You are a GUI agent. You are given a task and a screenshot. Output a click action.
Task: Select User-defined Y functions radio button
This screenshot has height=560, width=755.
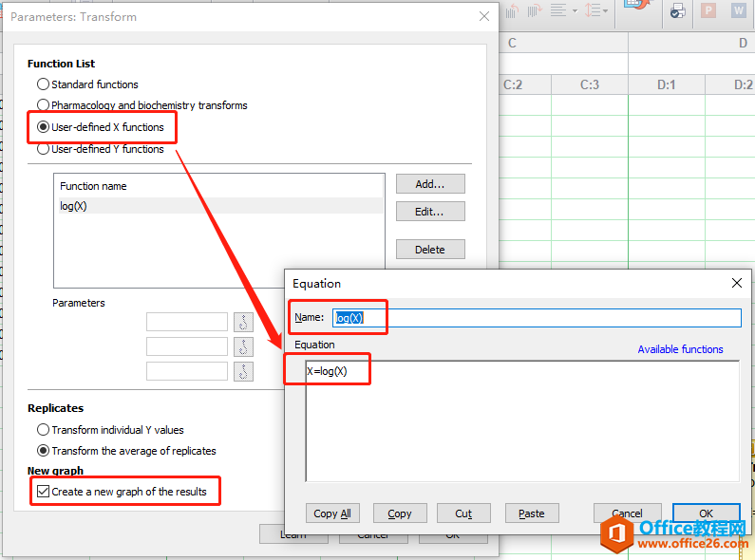pyautogui.click(x=43, y=149)
